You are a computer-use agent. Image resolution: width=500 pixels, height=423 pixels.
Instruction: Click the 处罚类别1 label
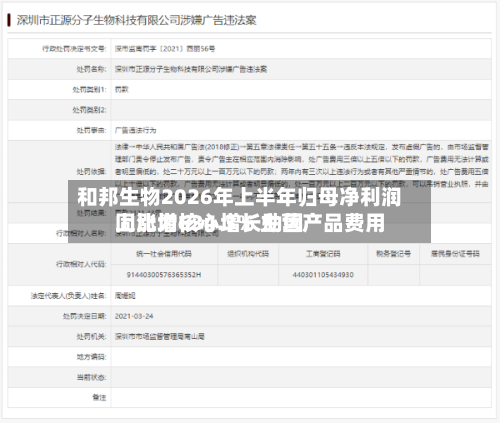coord(89,90)
